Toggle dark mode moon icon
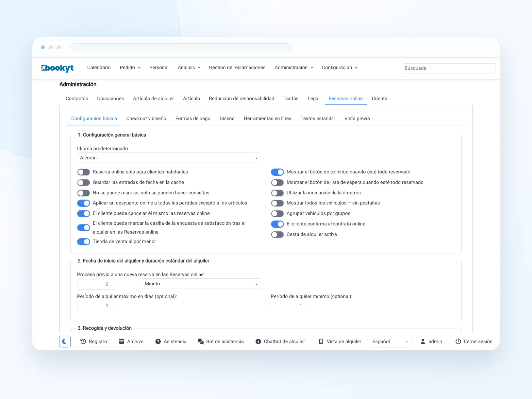The height and width of the screenshot is (399, 532). (65, 341)
